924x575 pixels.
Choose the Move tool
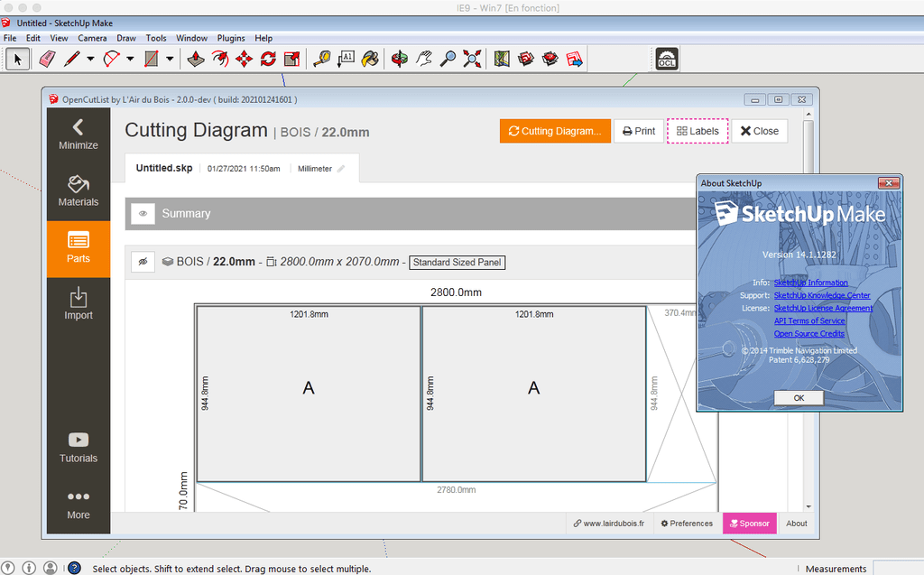point(244,59)
